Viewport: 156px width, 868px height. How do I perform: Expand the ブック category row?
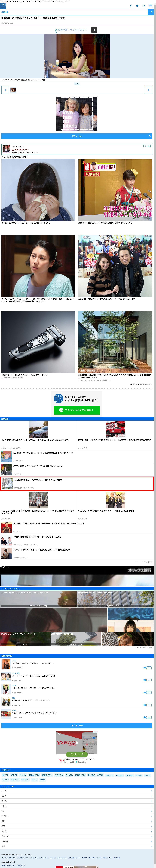point(77,831)
